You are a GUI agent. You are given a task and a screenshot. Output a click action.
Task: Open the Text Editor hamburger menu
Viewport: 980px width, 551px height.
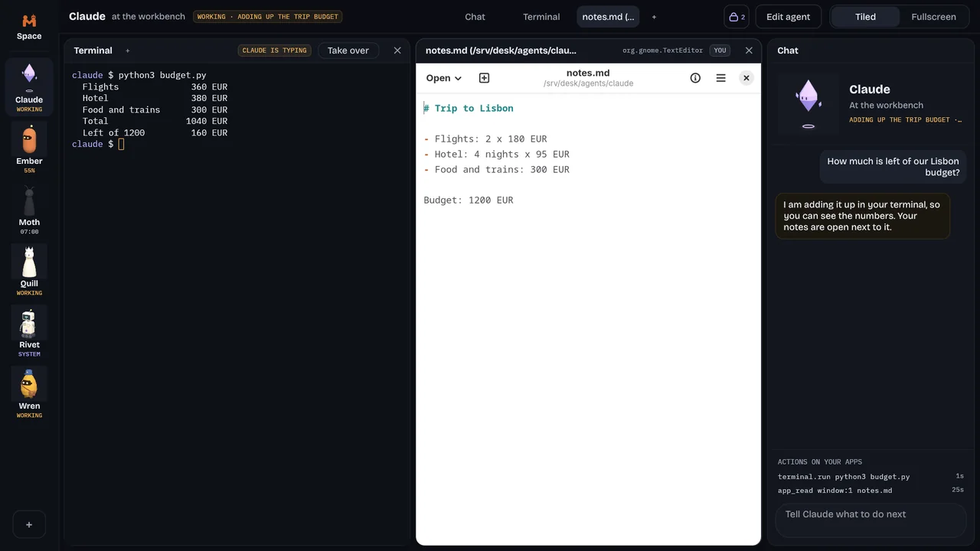pyautogui.click(x=720, y=78)
